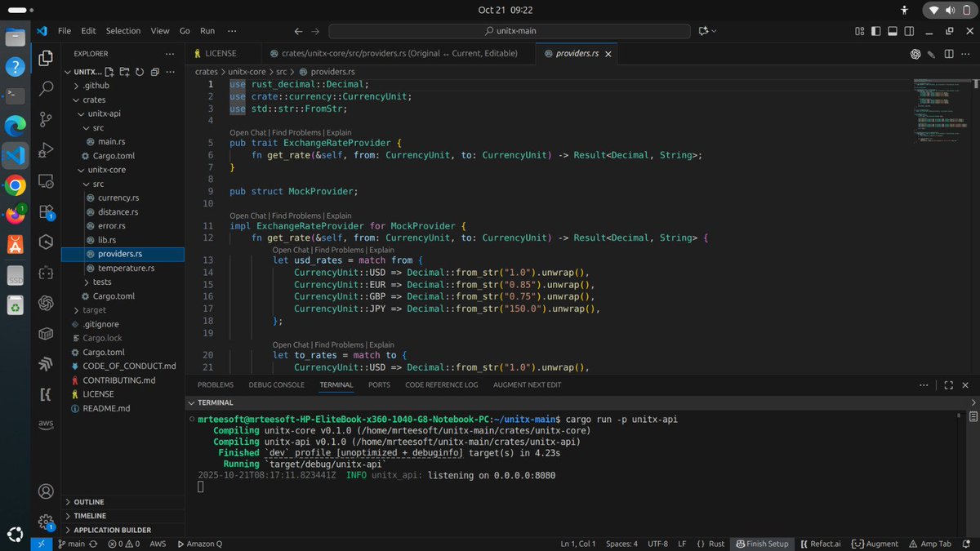The width and height of the screenshot is (980, 551).
Task: Open the Terminal app in the dock
Action: [x=16, y=96]
